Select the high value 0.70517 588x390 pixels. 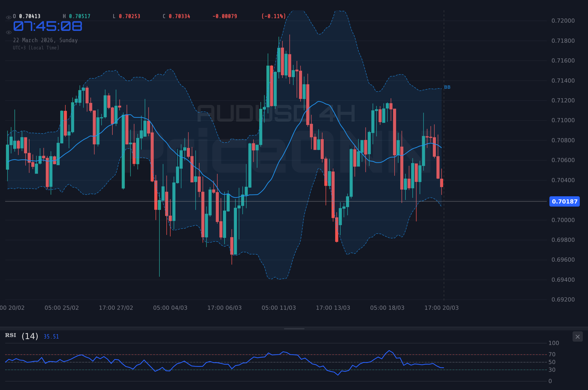pyautogui.click(x=79, y=16)
